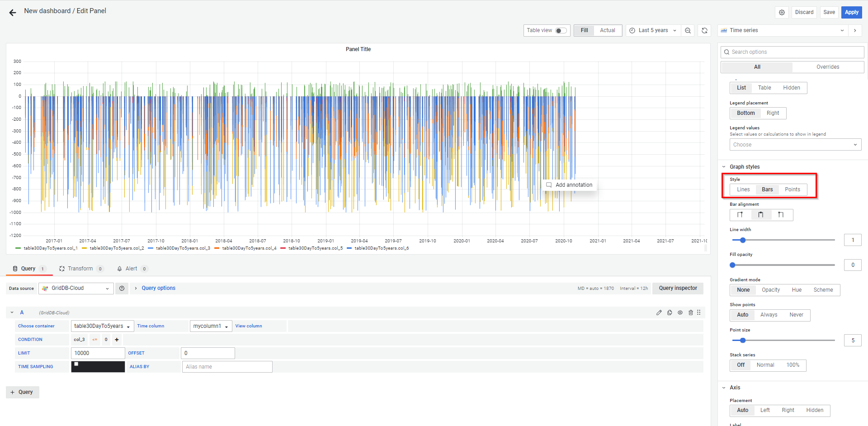Select the Lines graph style
The image size is (868, 426).
pos(743,189)
